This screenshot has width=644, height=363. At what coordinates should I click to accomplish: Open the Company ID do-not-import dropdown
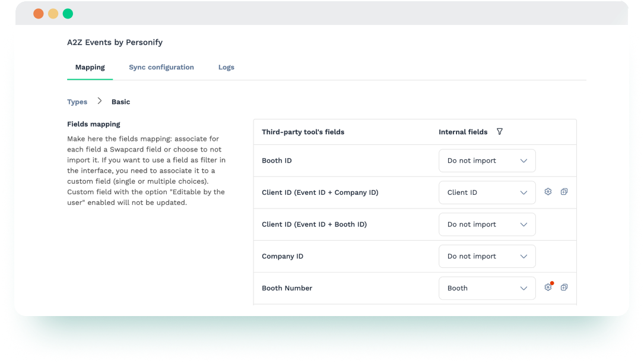[487, 256]
